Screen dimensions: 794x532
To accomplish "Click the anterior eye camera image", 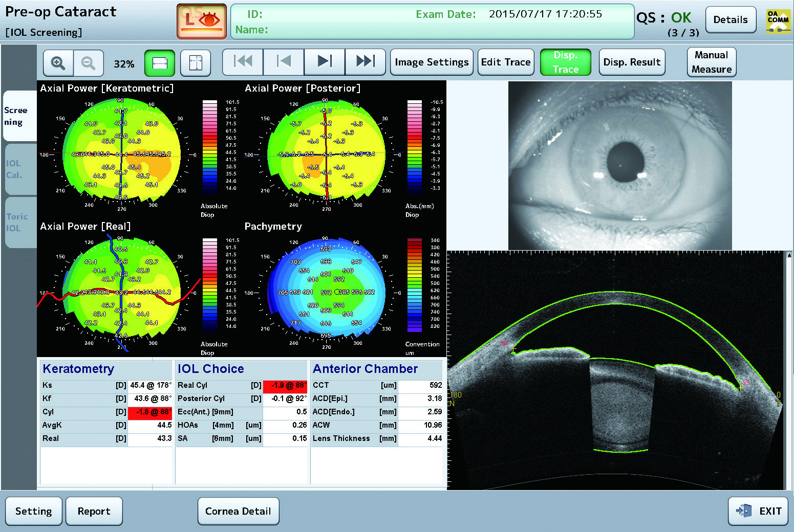I will 619,165.
